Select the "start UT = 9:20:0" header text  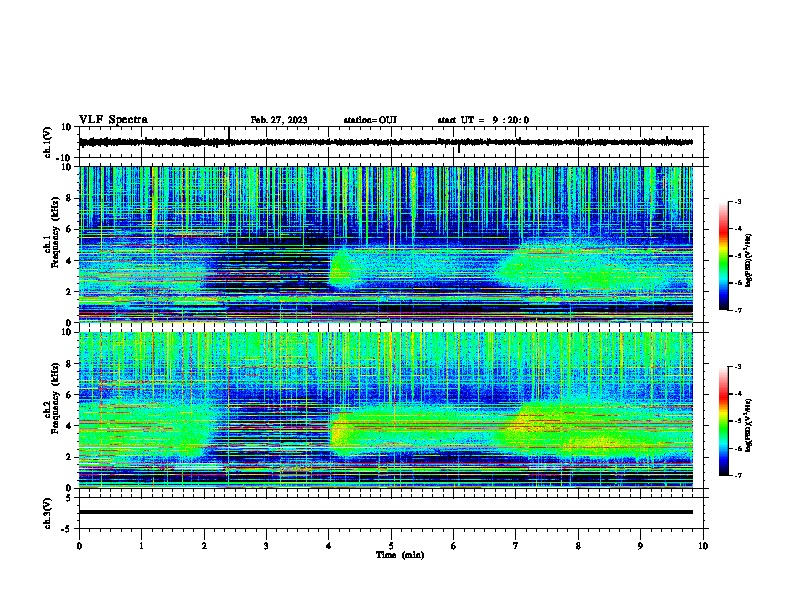[x=483, y=120]
